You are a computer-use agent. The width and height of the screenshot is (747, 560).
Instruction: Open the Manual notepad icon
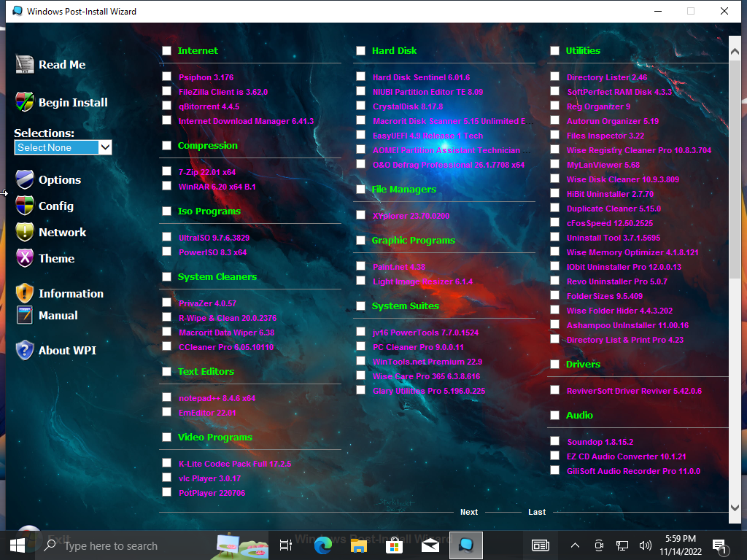25,315
